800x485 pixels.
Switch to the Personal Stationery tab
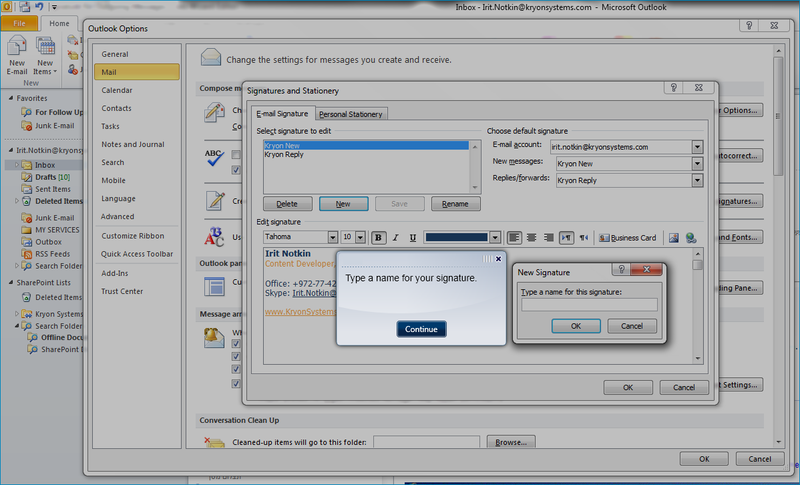(x=351, y=114)
